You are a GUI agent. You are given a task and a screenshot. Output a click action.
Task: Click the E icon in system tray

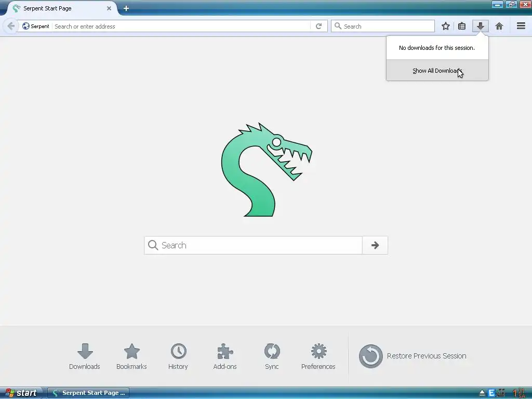pos(491,393)
